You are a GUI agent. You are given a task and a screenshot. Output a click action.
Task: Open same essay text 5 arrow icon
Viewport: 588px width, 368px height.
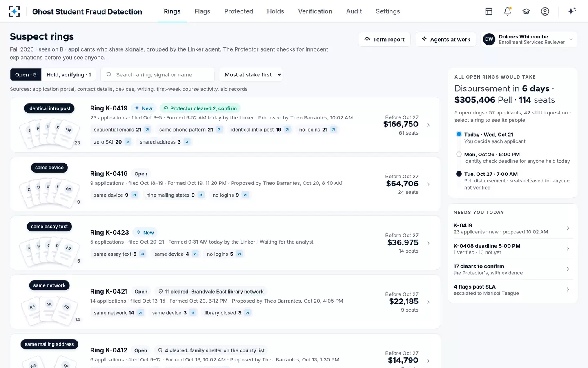143,254
